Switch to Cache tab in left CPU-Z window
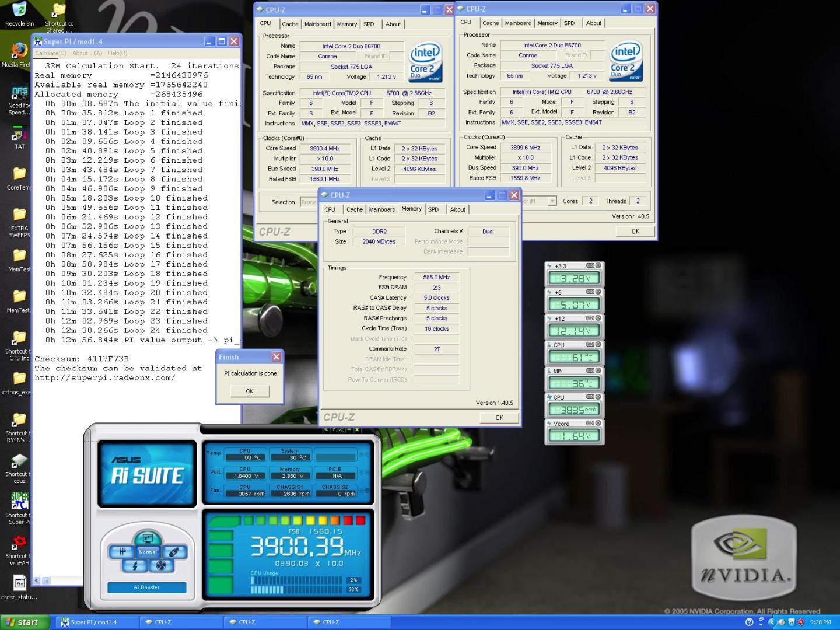840x630 pixels. click(290, 24)
